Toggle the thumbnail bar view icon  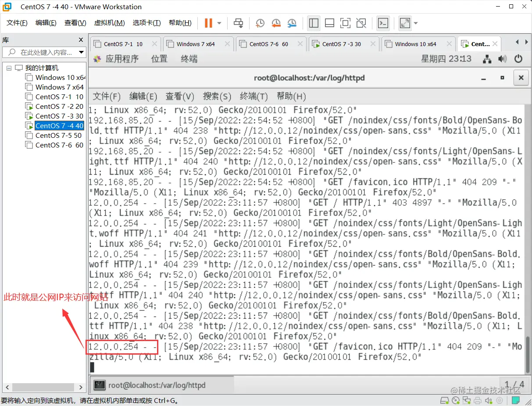(329, 23)
